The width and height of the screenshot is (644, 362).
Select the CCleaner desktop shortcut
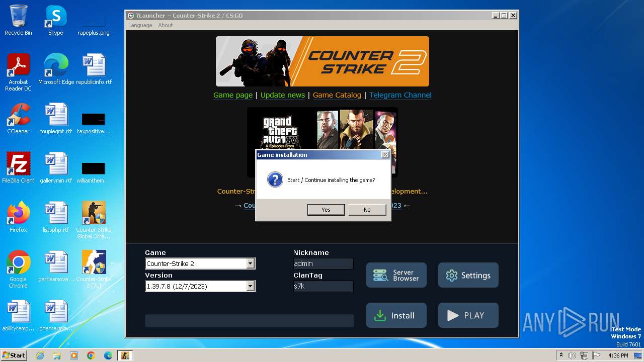pos(18,119)
